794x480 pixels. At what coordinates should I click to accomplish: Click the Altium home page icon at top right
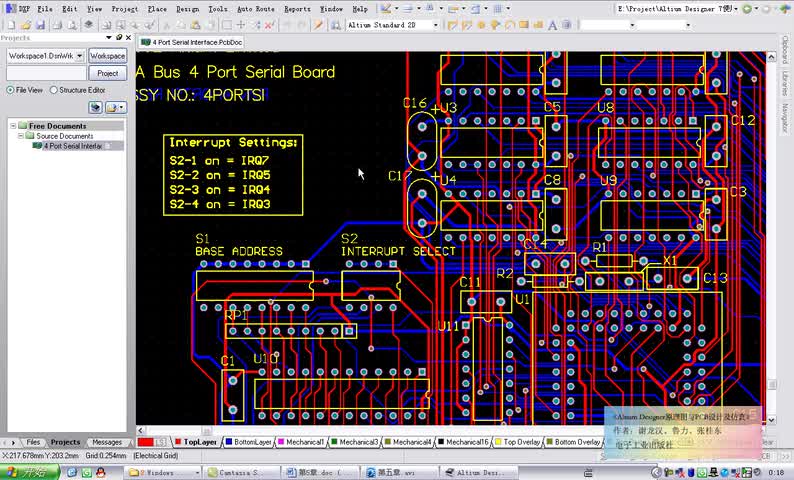click(x=785, y=9)
